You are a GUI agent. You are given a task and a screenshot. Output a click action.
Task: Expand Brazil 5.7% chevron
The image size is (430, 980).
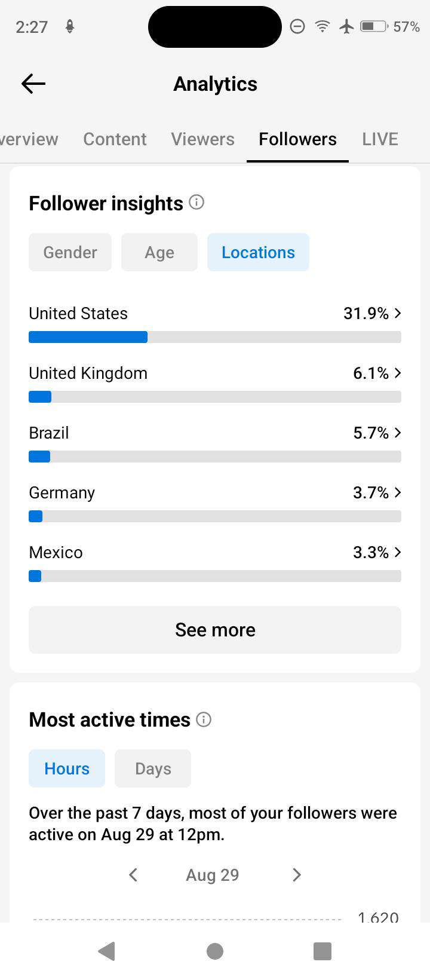pos(398,433)
